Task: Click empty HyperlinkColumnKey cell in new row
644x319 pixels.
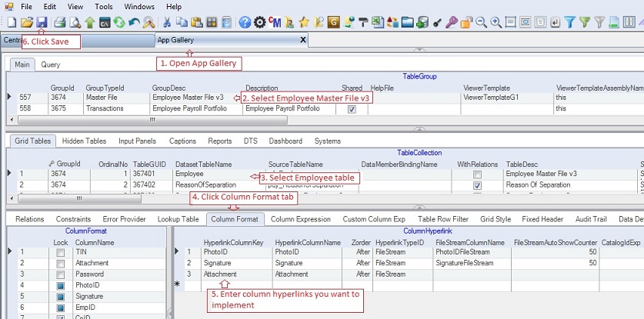Action: pyautogui.click(x=236, y=285)
